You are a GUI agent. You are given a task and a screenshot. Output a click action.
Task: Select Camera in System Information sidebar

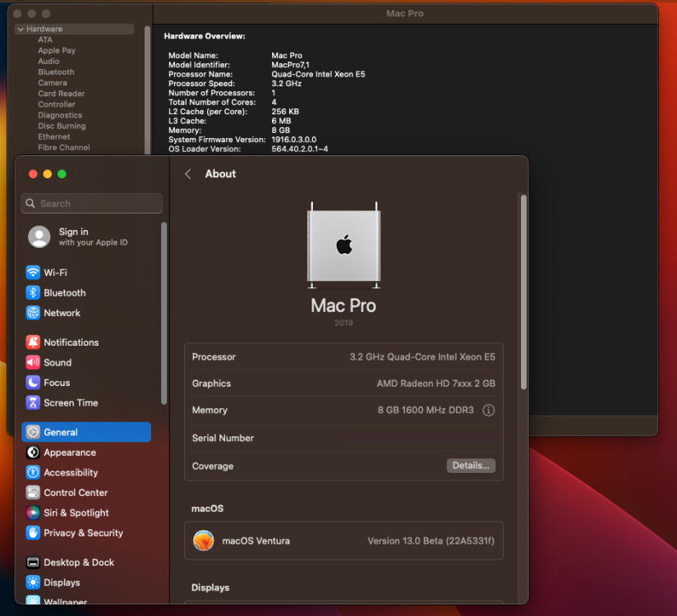pos(53,83)
